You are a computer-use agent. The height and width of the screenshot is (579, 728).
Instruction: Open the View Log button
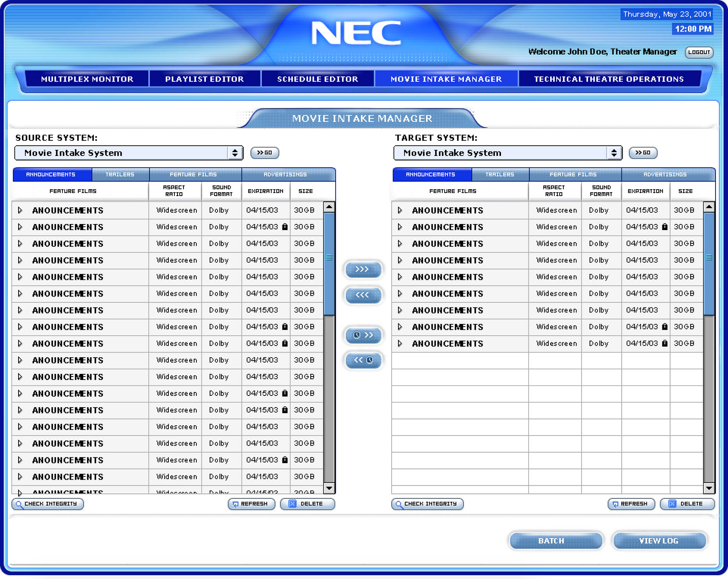pos(659,541)
